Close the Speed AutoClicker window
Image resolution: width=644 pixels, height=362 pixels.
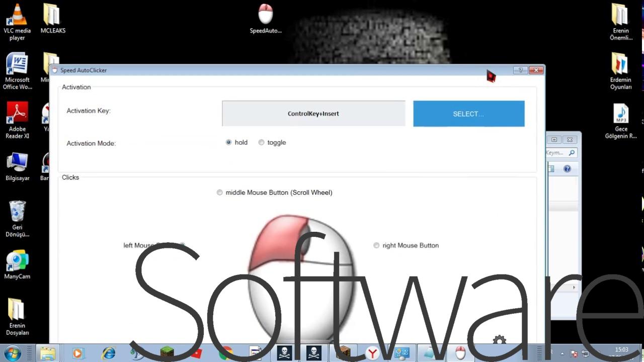[536, 70]
